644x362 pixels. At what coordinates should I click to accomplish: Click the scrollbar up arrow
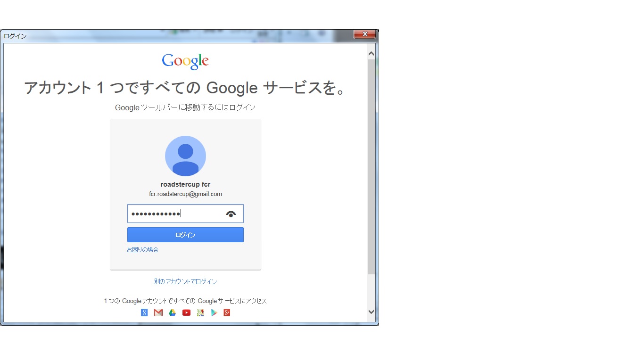(371, 54)
